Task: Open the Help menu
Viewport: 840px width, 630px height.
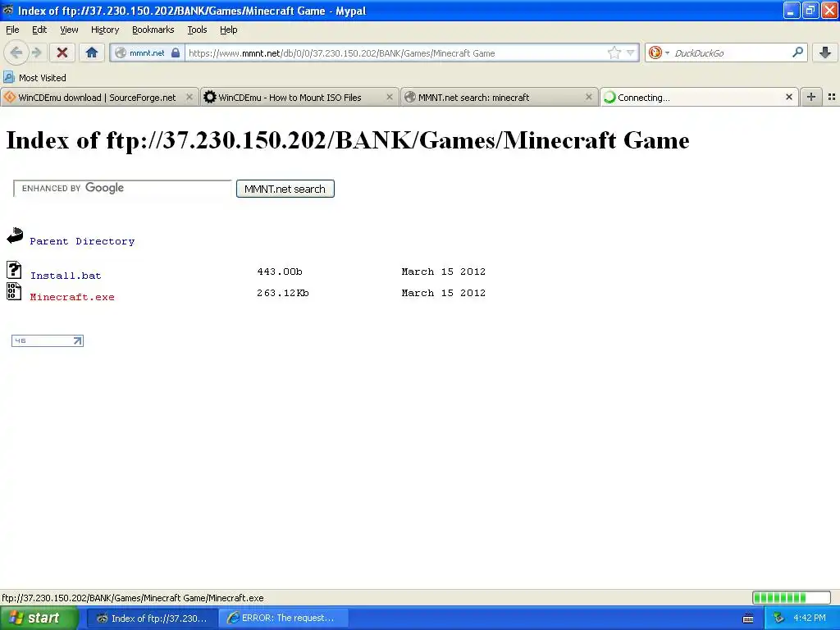Action: tap(228, 30)
